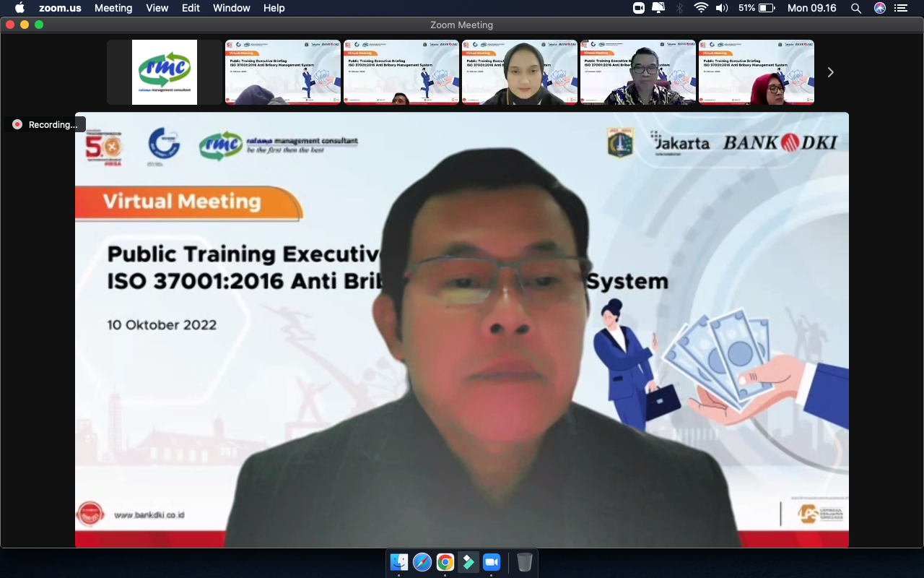Check the battery level indicator showing 51%
The height and width of the screenshot is (578, 924).
click(751, 8)
